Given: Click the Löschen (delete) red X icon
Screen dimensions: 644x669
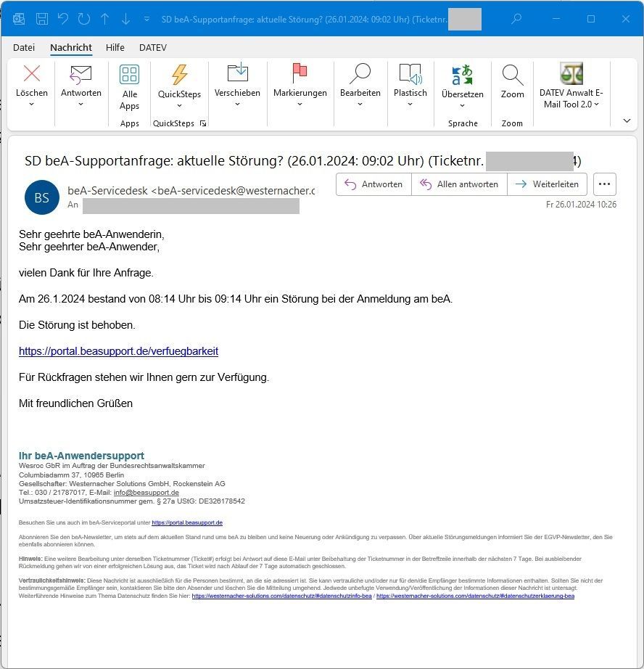Looking at the screenshot, I should click(32, 73).
